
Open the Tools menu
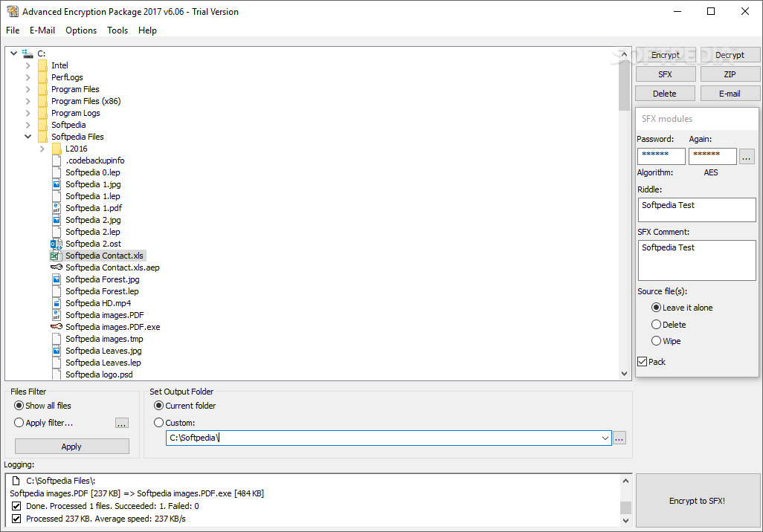coord(117,30)
